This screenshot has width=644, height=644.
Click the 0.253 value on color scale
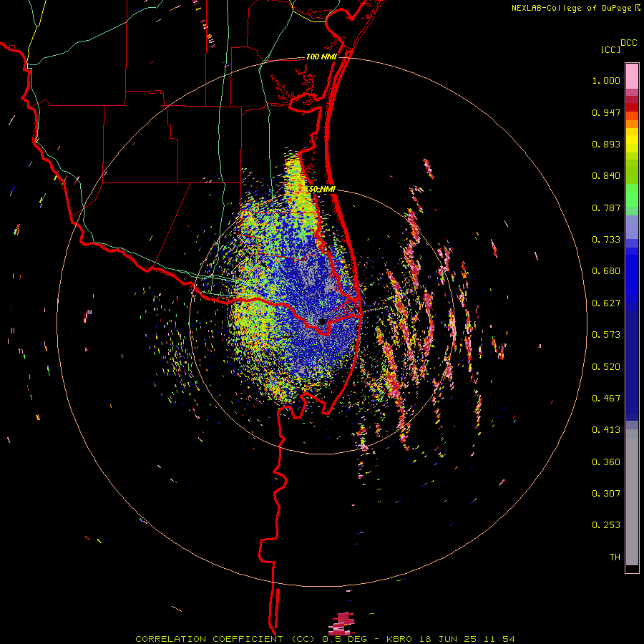click(606, 525)
